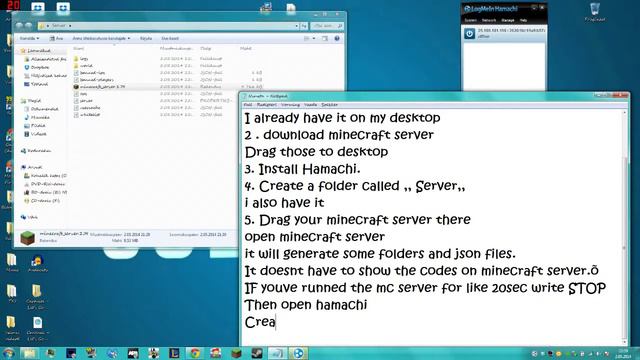The width and height of the screenshot is (640, 360).
Task: Open the Help menu in Hamachi
Action: pyautogui.click(x=523, y=20)
